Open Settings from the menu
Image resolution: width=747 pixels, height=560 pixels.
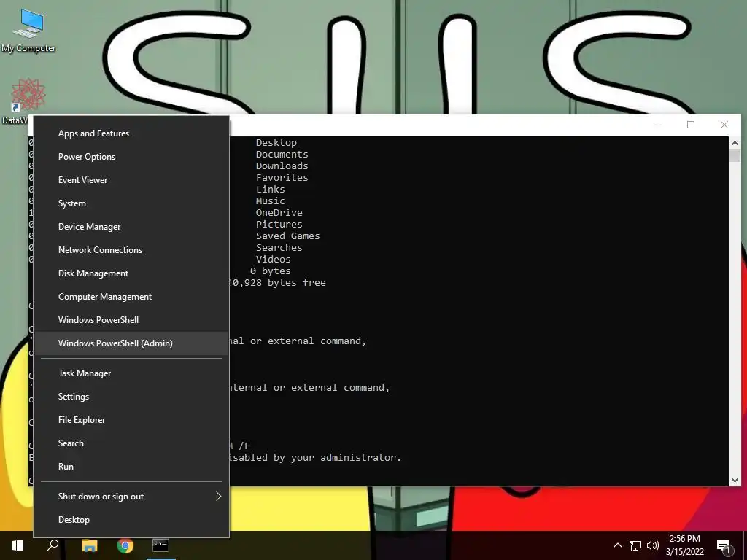pos(131,397)
